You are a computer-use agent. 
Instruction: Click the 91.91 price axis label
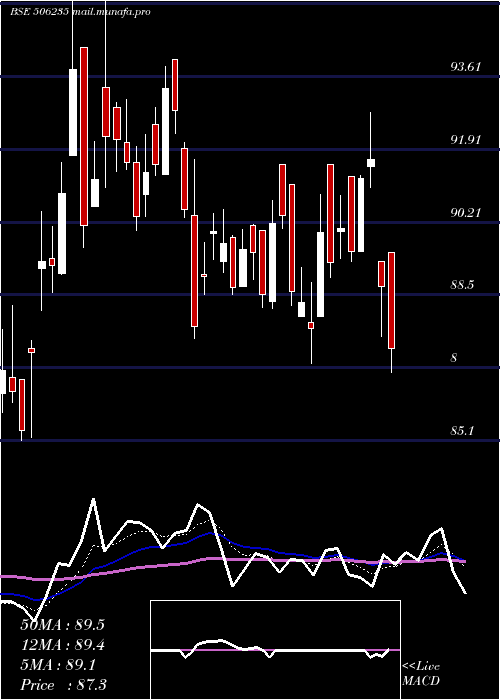pyautogui.click(x=466, y=140)
